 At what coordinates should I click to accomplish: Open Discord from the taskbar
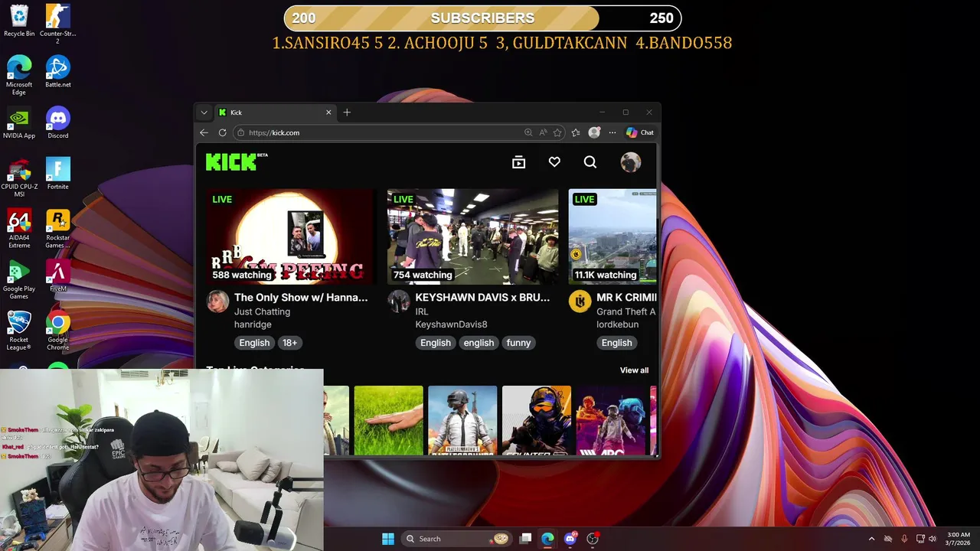(570, 539)
